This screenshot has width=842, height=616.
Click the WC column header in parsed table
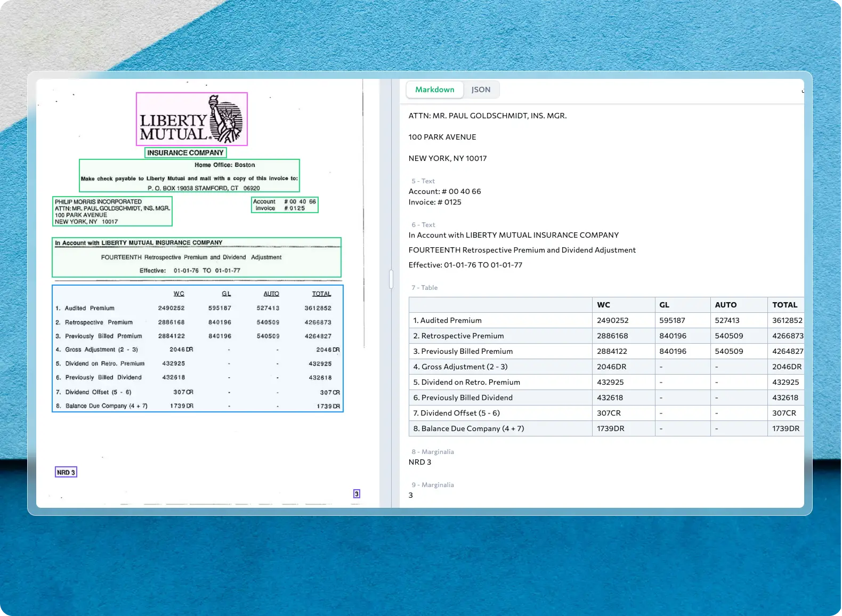pyautogui.click(x=604, y=305)
